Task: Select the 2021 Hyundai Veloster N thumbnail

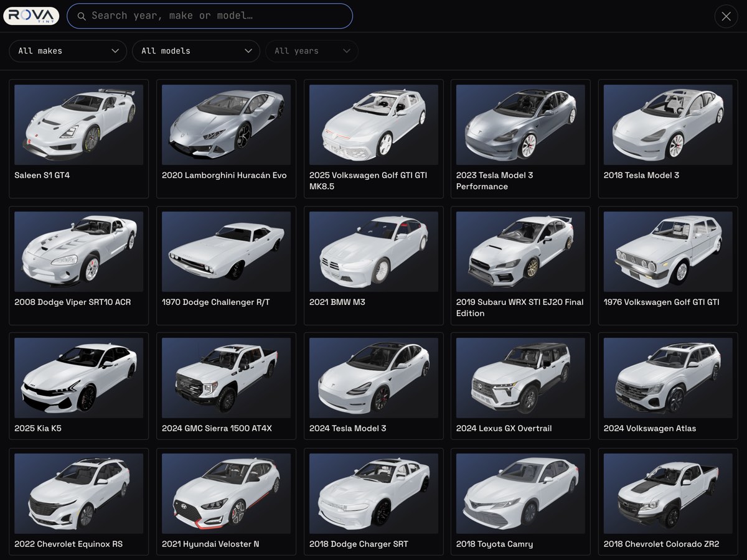Action: click(x=226, y=493)
